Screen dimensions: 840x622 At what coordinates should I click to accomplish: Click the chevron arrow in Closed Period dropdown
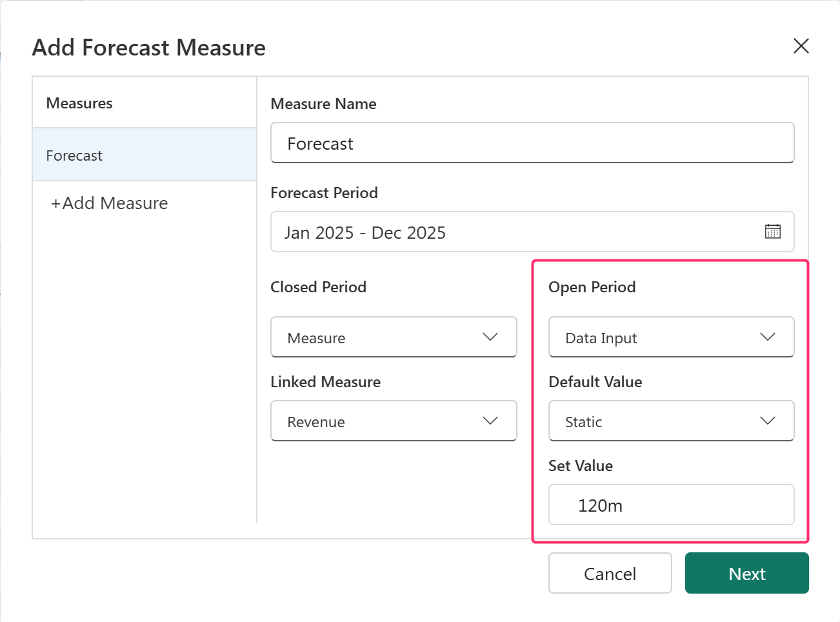490,337
